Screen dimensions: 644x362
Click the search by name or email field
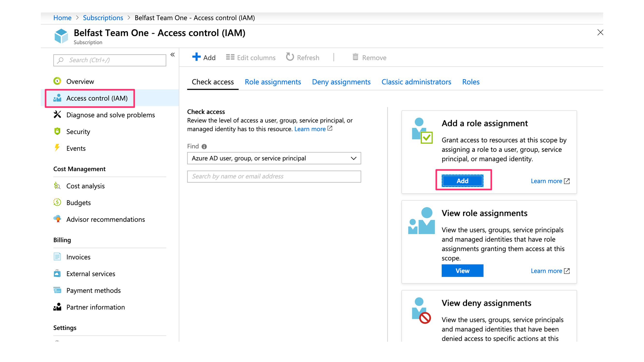tap(274, 176)
